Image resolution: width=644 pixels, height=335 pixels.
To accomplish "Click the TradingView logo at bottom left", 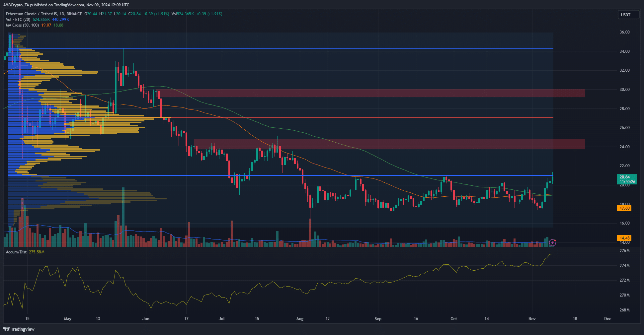I will click(19, 329).
